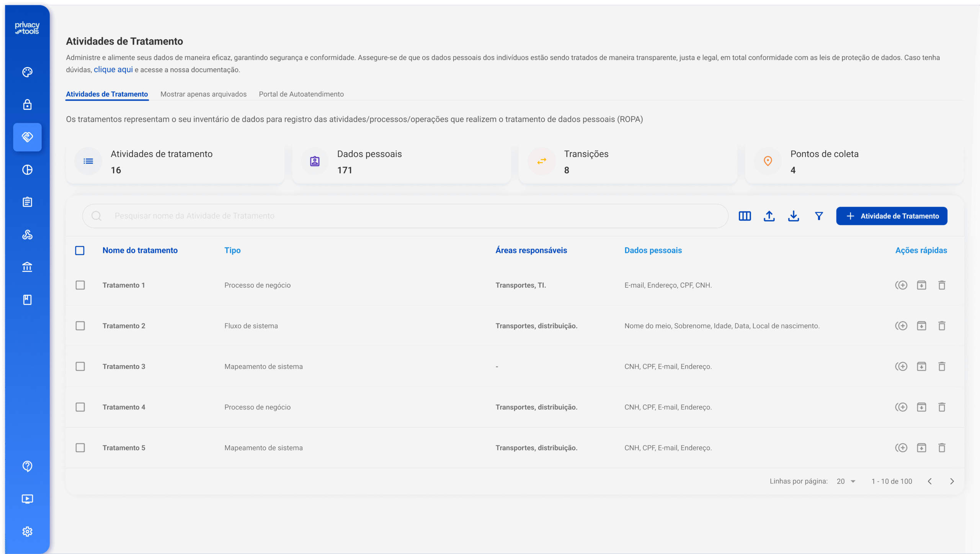
Task: Select the Tratamento 1 checkbox
Action: point(80,285)
